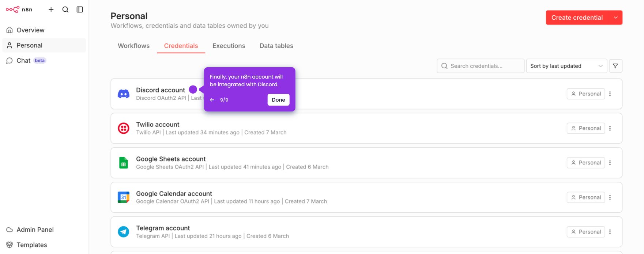Collapse the sidebar with the panel icon

(80, 10)
